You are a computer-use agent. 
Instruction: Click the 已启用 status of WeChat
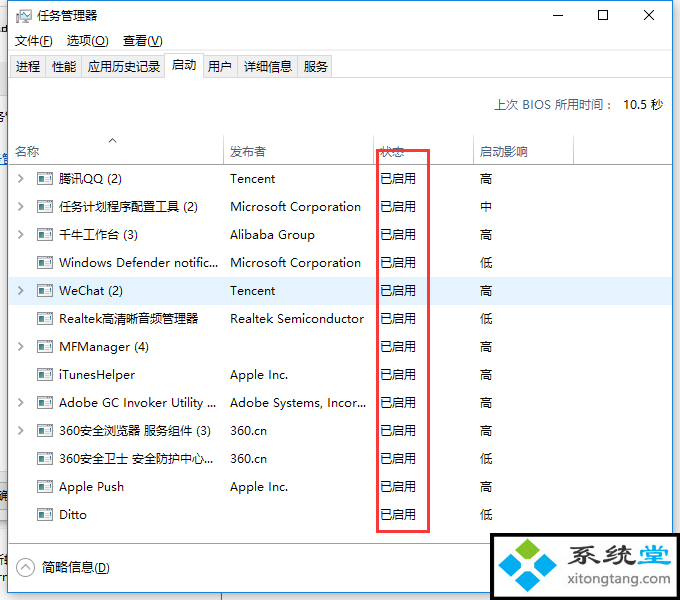(398, 291)
